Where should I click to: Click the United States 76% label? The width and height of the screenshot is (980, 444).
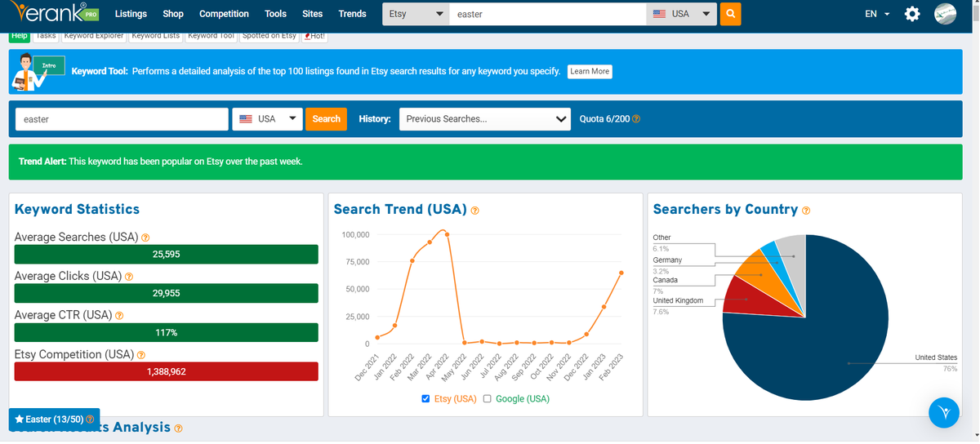click(936, 363)
